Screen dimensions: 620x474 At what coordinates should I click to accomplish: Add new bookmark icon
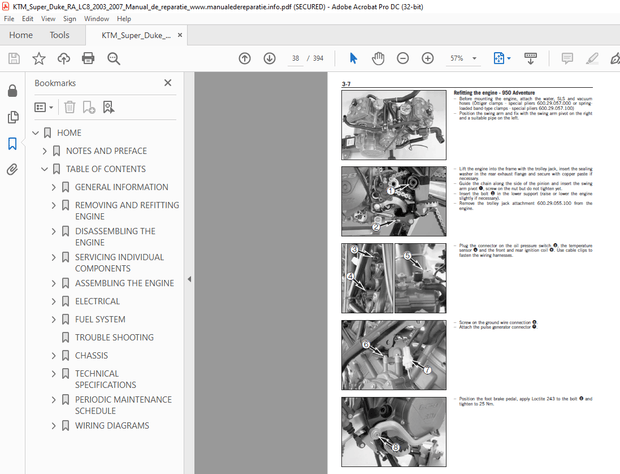(89, 107)
